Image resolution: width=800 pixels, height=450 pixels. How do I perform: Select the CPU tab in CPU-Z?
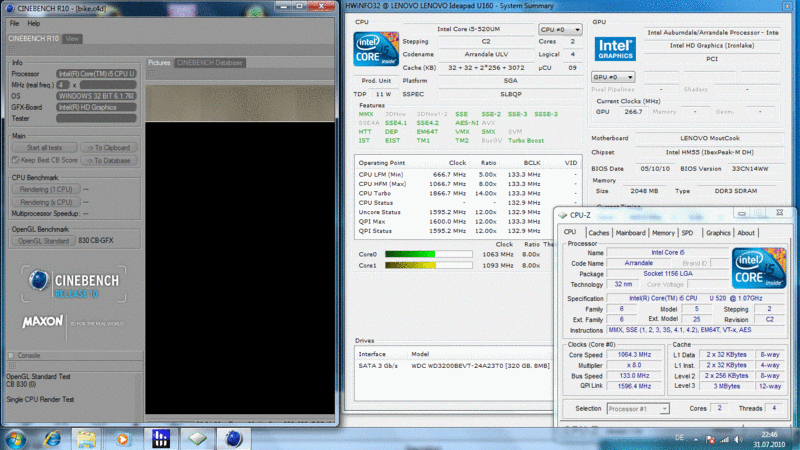[570, 232]
